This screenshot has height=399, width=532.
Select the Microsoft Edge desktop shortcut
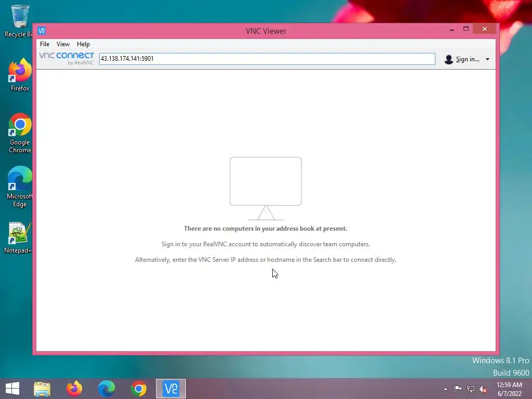click(20, 187)
